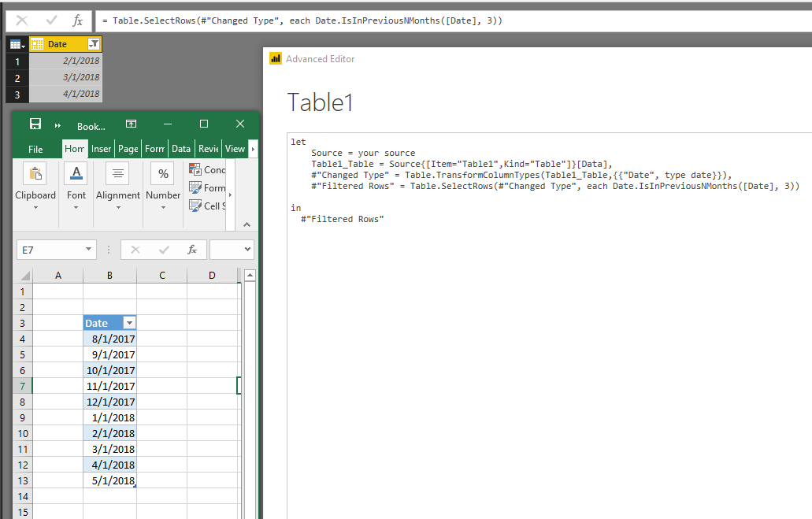Open the Name Box dropdown arrow
Viewport: 812px width, 519px height.
[x=88, y=250]
